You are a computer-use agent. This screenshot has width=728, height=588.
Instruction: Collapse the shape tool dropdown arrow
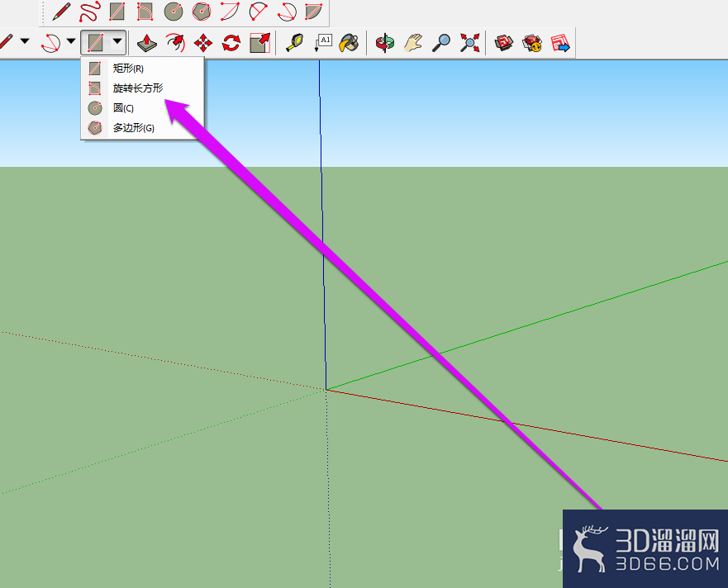[117, 42]
